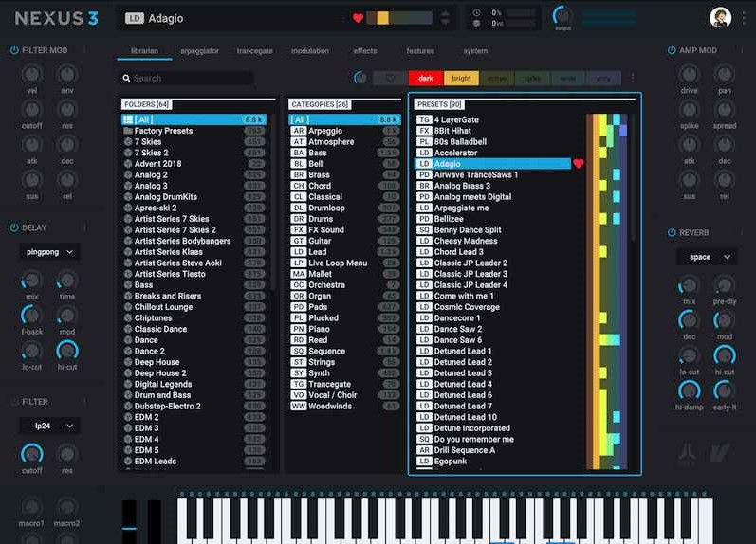Viewport: 756px width, 544px height.
Task: Click the LD badge beside Adagio title
Action: (135, 18)
